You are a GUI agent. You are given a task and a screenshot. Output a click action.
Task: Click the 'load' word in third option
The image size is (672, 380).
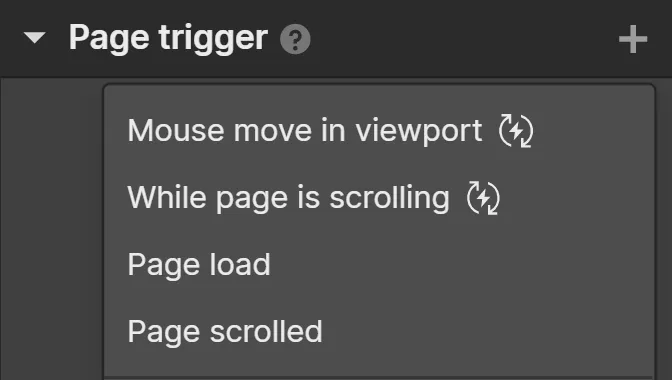[240, 264]
